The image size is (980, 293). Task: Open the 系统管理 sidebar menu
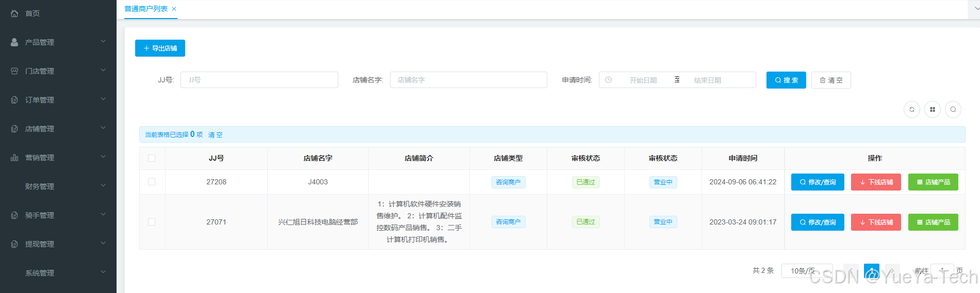pos(58,273)
